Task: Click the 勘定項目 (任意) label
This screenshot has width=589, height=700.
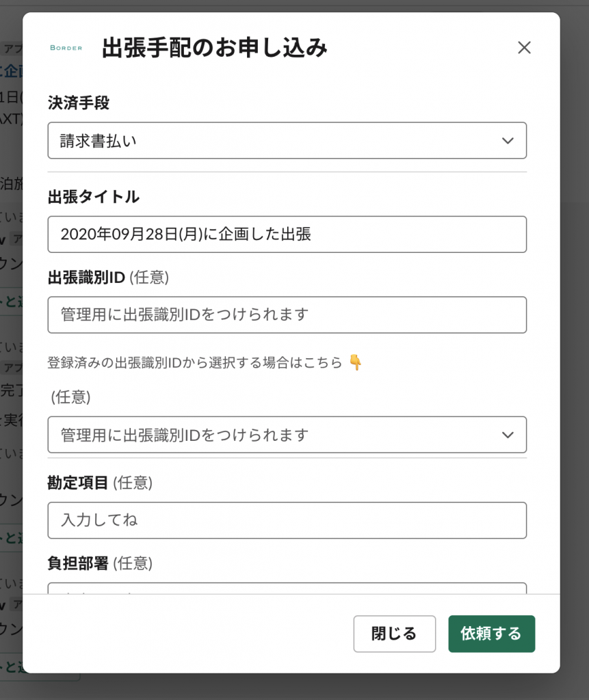Action: pos(100,483)
